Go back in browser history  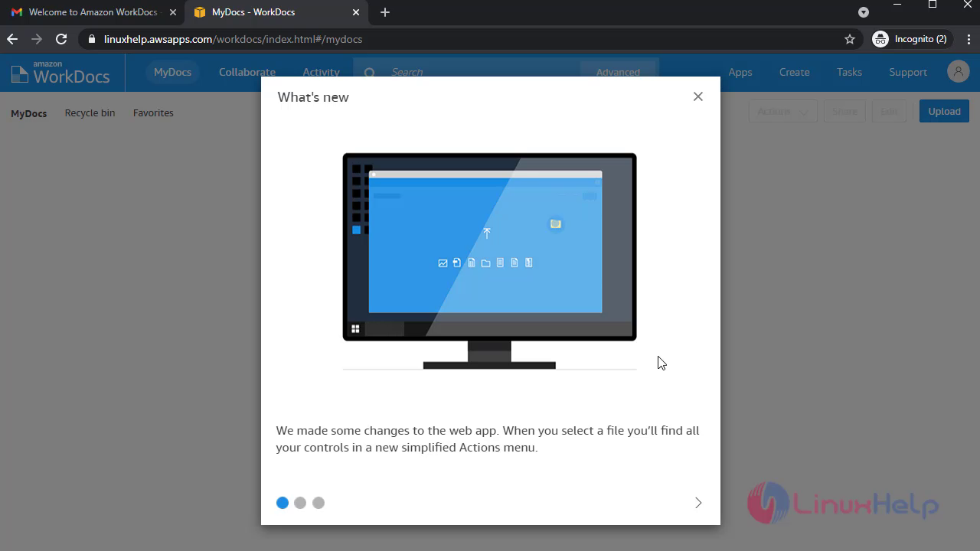click(x=12, y=39)
